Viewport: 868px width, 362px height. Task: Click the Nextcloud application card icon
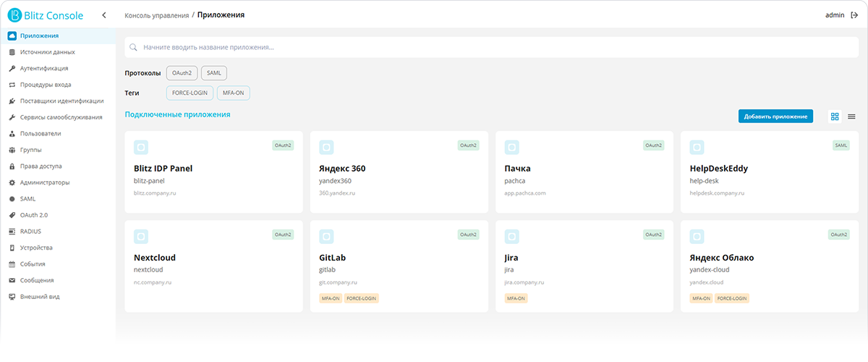141,237
